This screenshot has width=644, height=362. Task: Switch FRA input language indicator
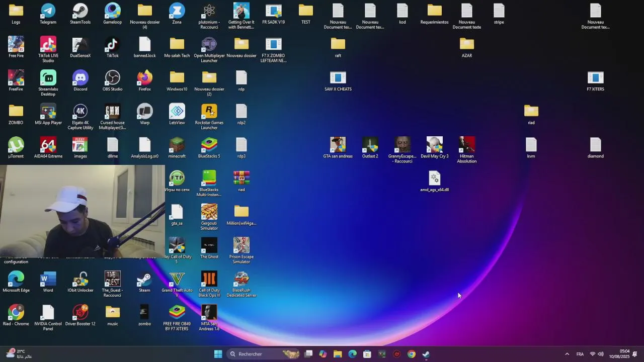580,354
